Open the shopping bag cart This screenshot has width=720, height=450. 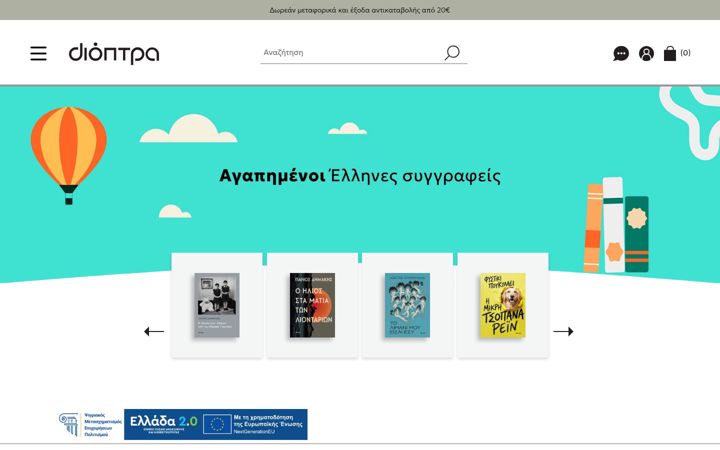point(670,53)
